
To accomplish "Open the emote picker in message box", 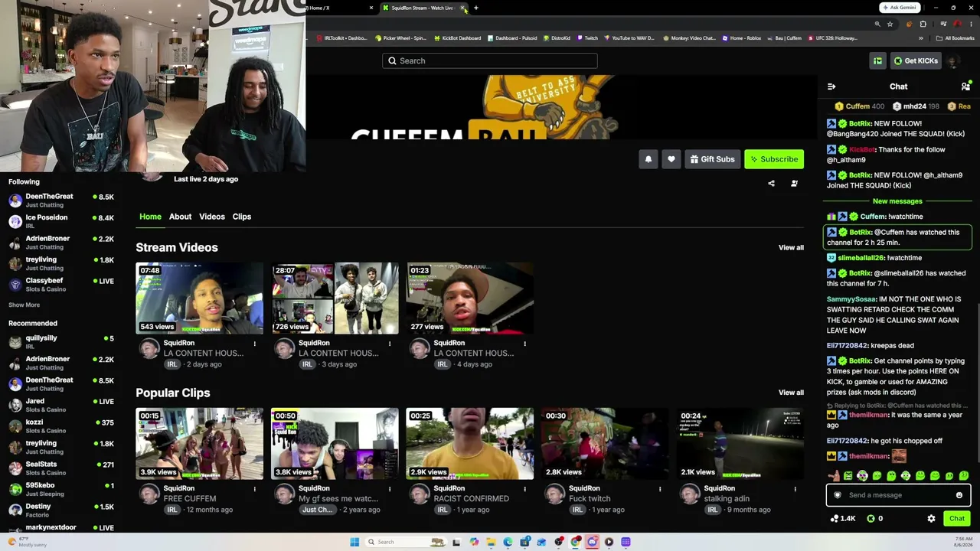I will coord(959,495).
